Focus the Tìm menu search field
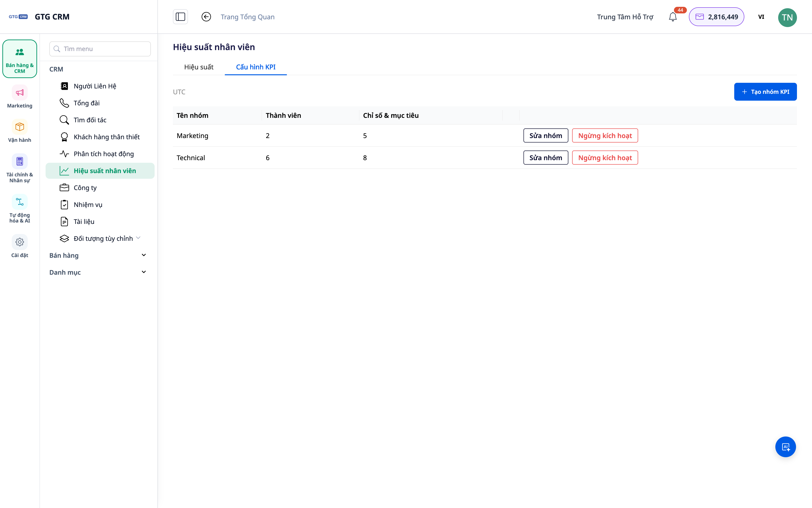 [100, 49]
